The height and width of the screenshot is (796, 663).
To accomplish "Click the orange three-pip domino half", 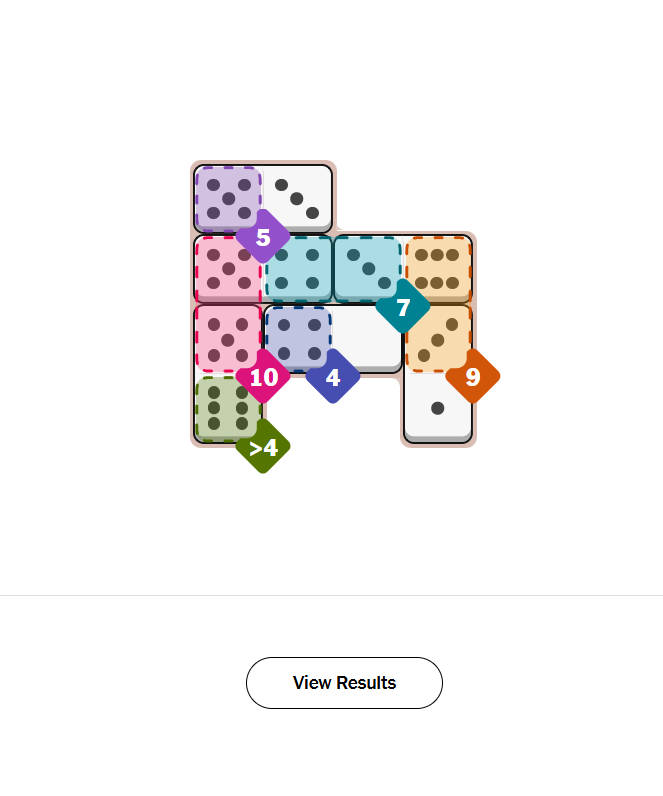I will [437, 336].
